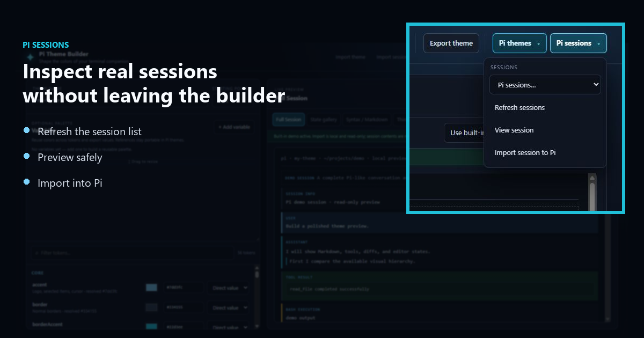Open the border row Direct value dropdown
Viewport: 644px width, 338px height.
pos(229,307)
